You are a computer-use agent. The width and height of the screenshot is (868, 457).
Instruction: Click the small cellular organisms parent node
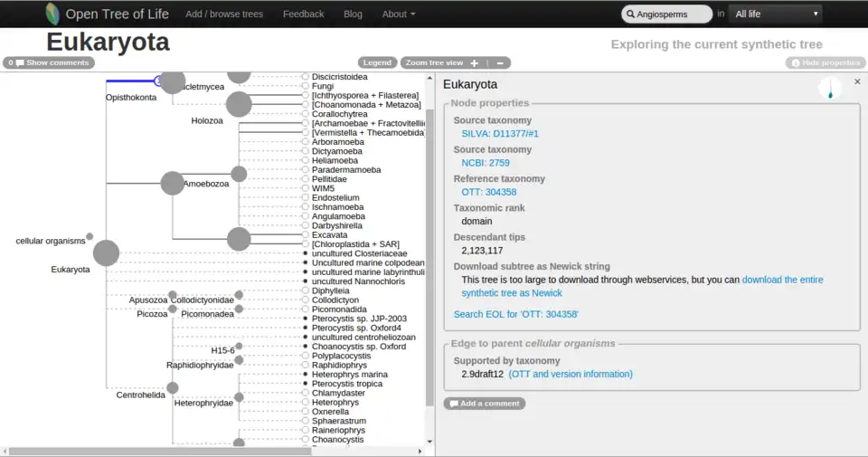(x=90, y=236)
